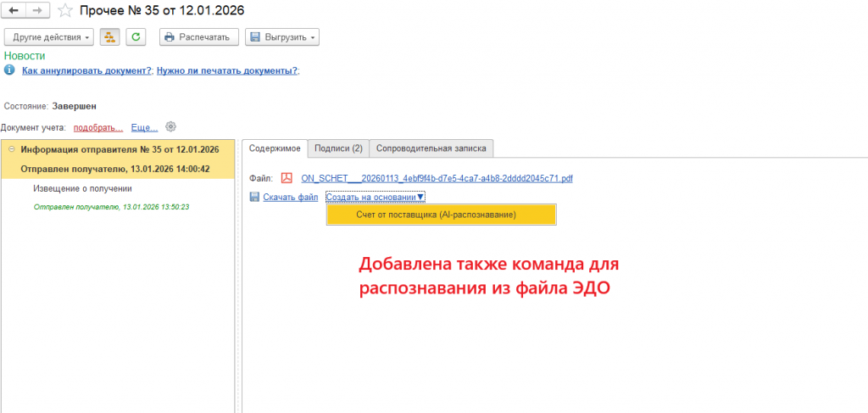Click the status text Завершен
This screenshot has height=413, width=868.
[75, 106]
